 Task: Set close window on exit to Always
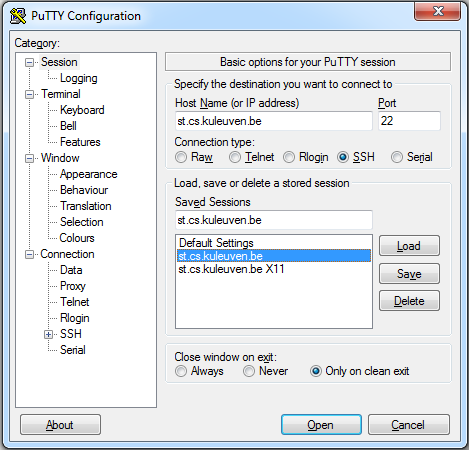pyautogui.click(x=181, y=371)
